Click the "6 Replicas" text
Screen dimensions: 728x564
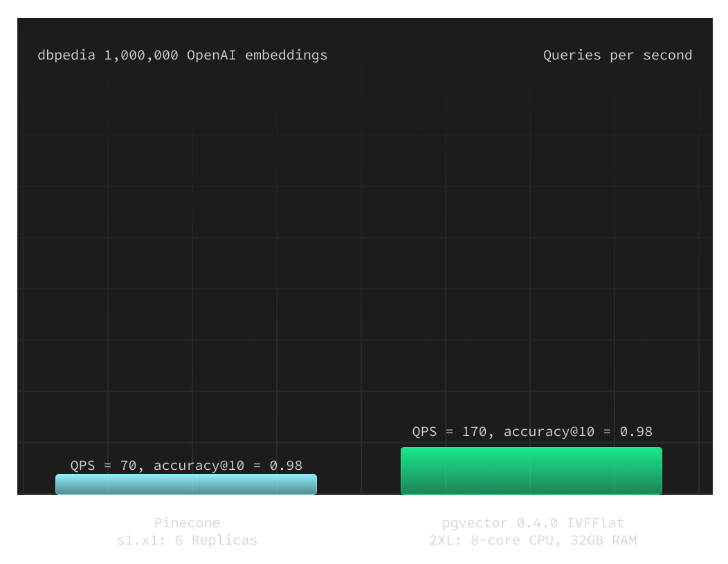point(215,540)
